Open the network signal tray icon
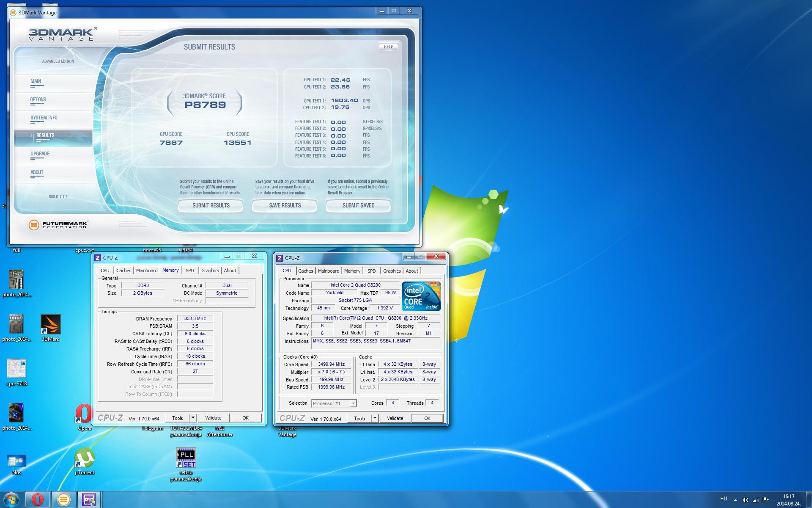The width and height of the screenshot is (812, 508). pyautogui.click(x=755, y=500)
